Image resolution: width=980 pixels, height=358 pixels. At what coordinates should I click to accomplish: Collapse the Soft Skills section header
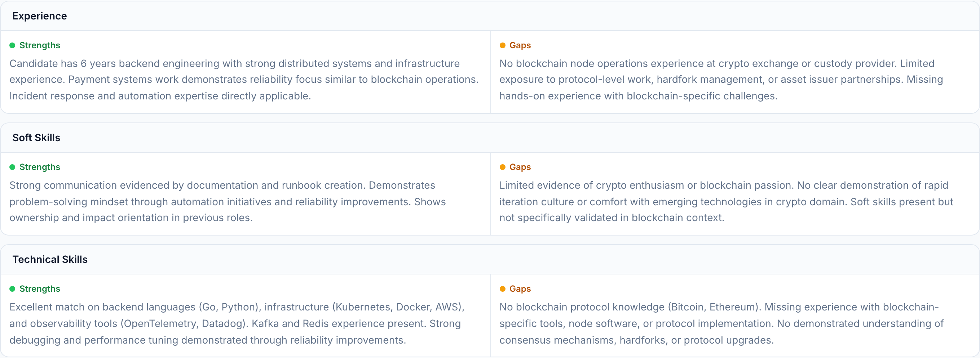click(x=36, y=138)
